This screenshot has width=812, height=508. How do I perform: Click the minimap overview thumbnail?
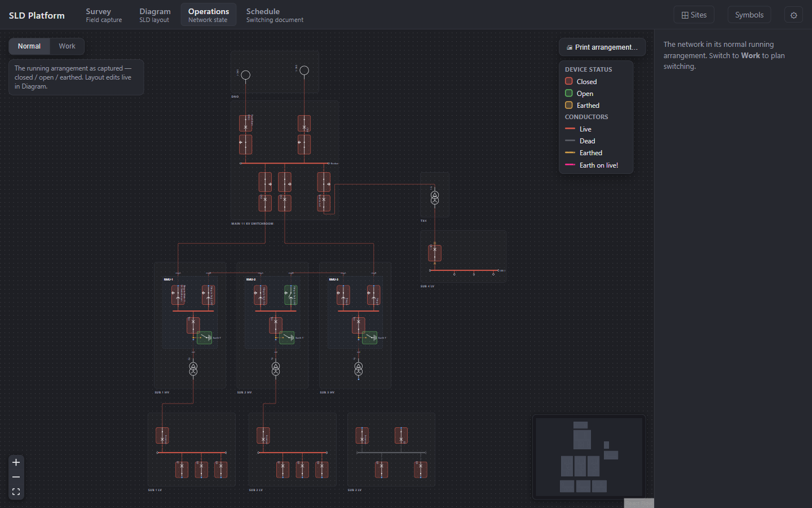(589, 457)
